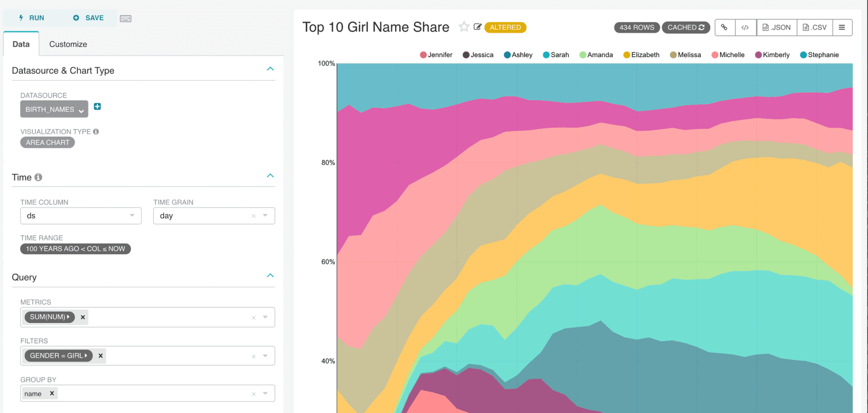Click the 434 ROWS badge

[637, 28]
